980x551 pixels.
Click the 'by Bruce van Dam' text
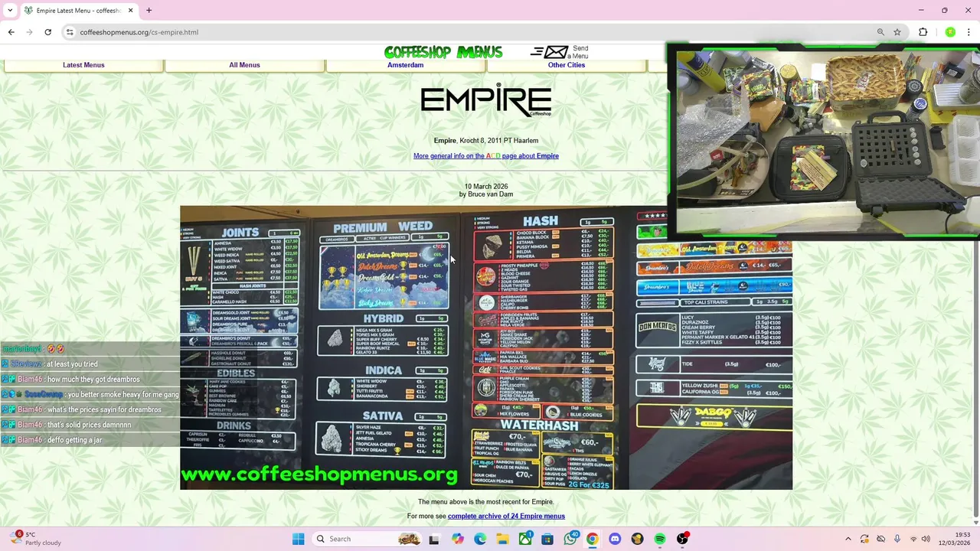coord(486,194)
